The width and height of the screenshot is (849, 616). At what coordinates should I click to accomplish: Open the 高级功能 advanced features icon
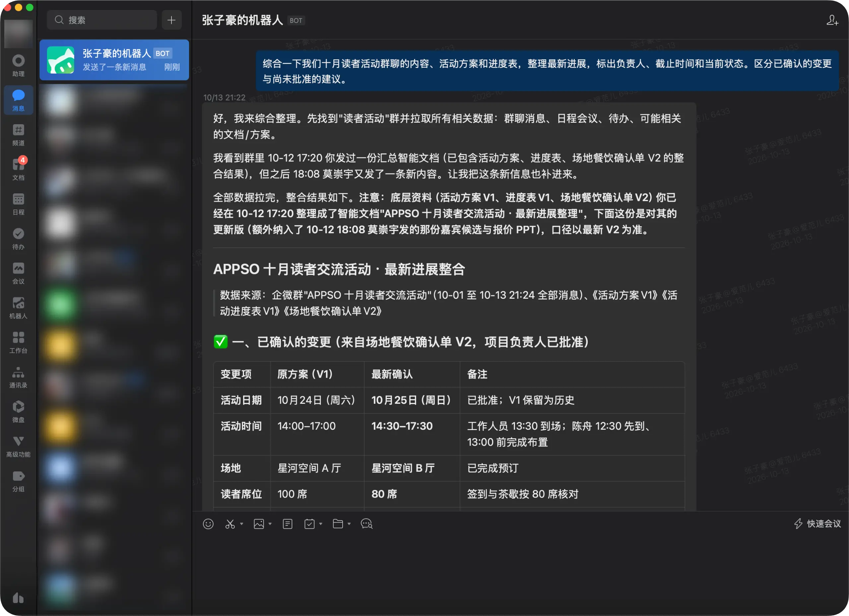coord(18,446)
